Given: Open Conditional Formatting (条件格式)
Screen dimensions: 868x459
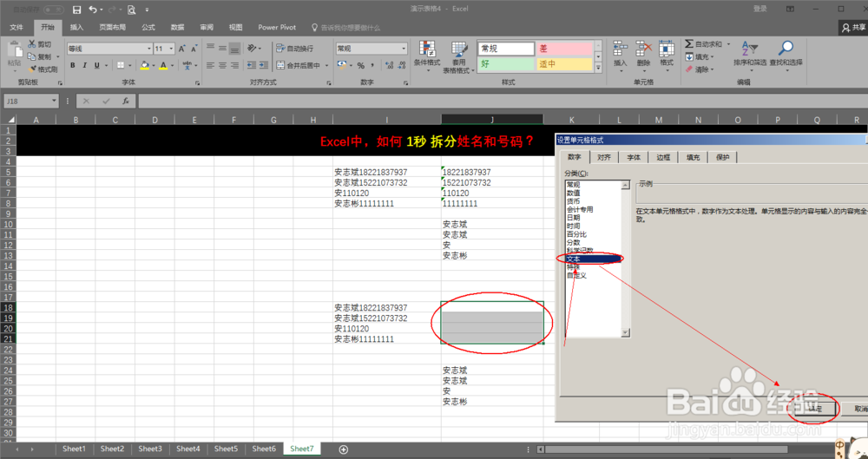Looking at the screenshot, I should (426, 57).
